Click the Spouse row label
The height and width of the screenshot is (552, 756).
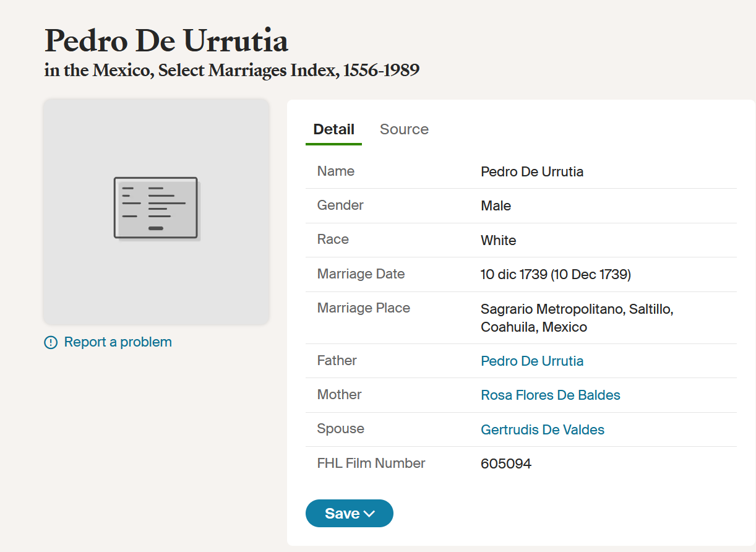340,429
